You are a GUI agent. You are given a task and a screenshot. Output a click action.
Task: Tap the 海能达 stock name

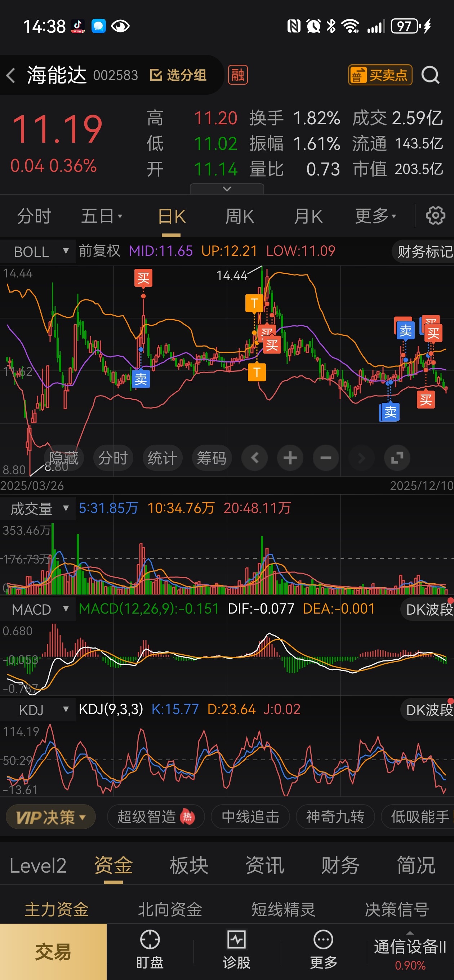pos(57,75)
